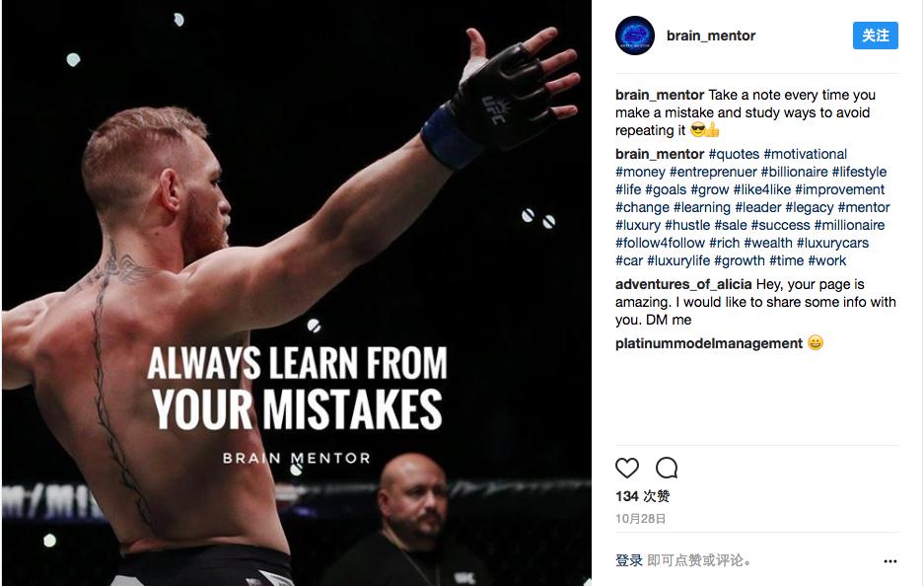Open comment box via speech bubble icon
The height and width of the screenshot is (586, 924).
[x=667, y=468]
